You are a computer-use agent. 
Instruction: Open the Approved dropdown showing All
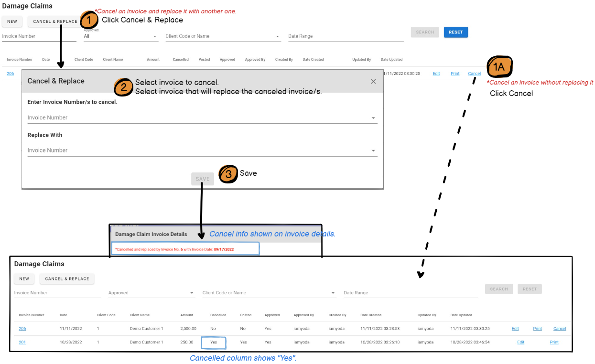(x=120, y=36)
